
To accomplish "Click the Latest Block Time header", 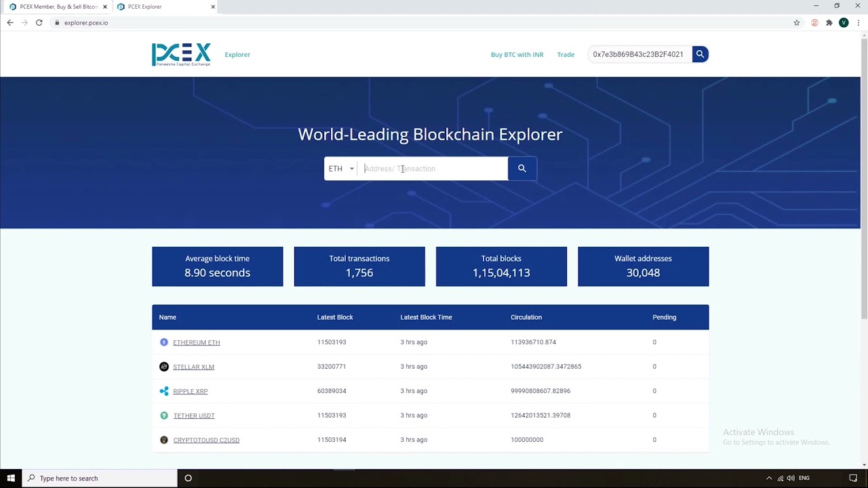I will tap(426, 317).
